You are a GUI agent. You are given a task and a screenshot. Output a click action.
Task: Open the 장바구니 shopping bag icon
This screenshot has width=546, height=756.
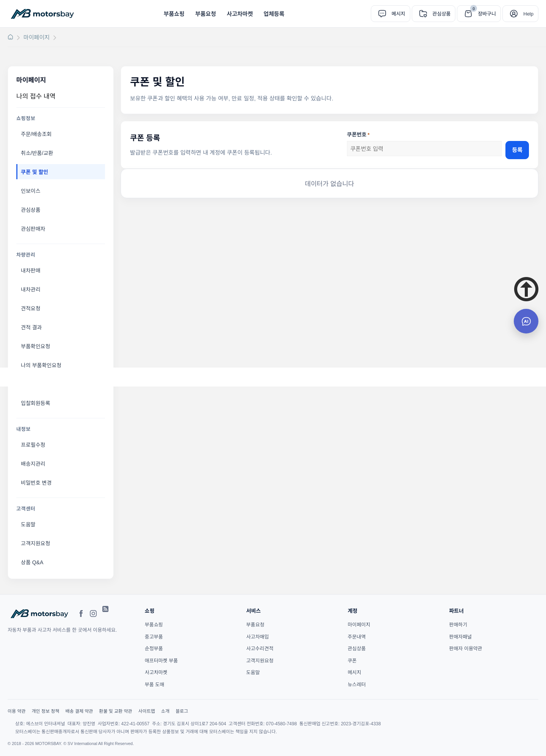click(468, 14)
